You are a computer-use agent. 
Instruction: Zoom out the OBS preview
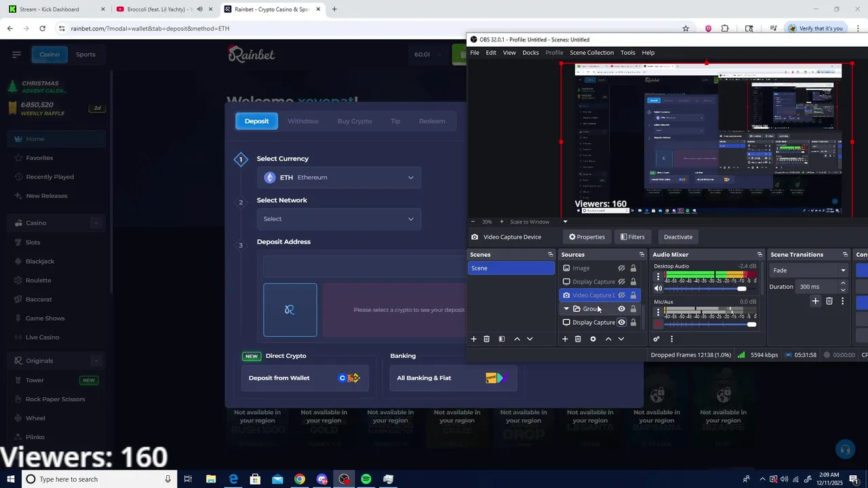tap(473, 222)
